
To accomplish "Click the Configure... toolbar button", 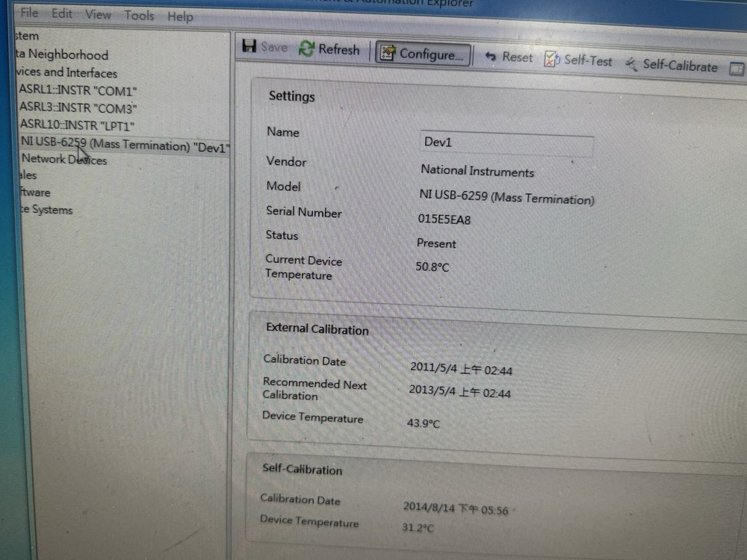I will (423, 54).
